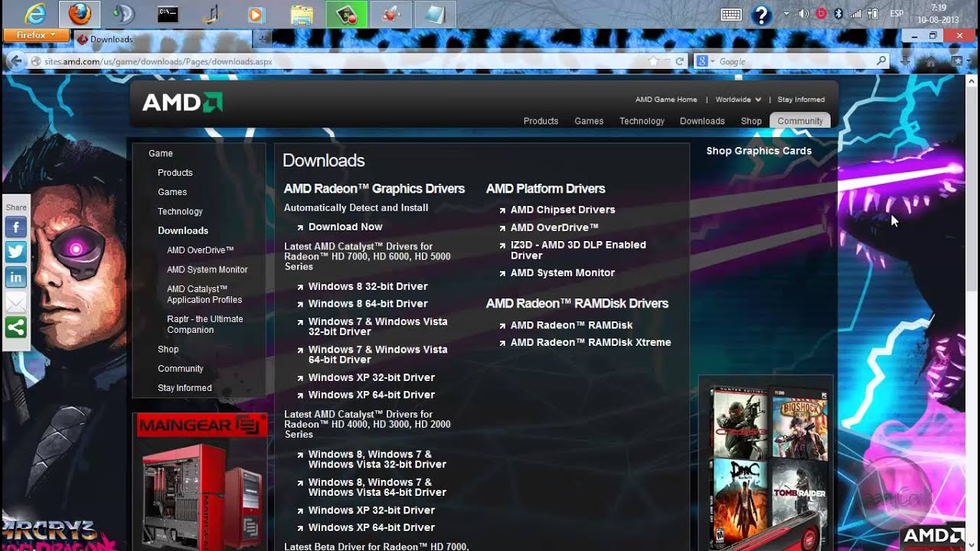Share the page on LinkedIn
Screen dimensions: 980x551
(16, 277)
